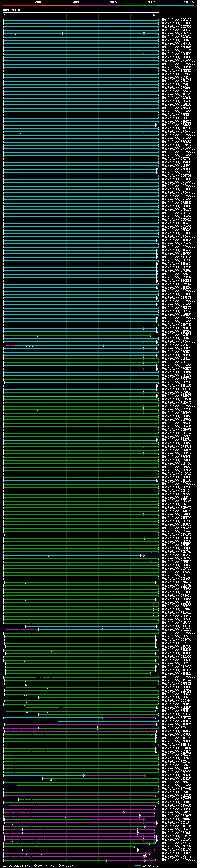Select UniRef100_Q9CAA0 hit name
The image size is (197, 868).
(x=177, y=88)
